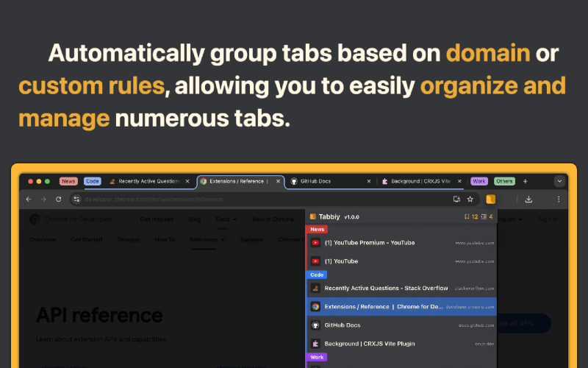The width and height of the screenshot is (588, 368).
Task: Click the bookmark count 12 in Tabbiy
Action: (471, 216)
